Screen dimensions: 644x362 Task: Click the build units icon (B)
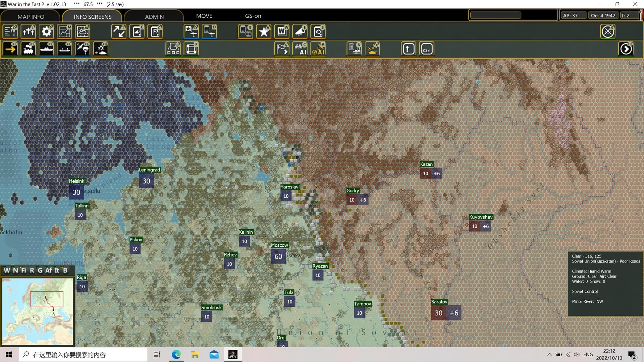(x=173, y=49)
